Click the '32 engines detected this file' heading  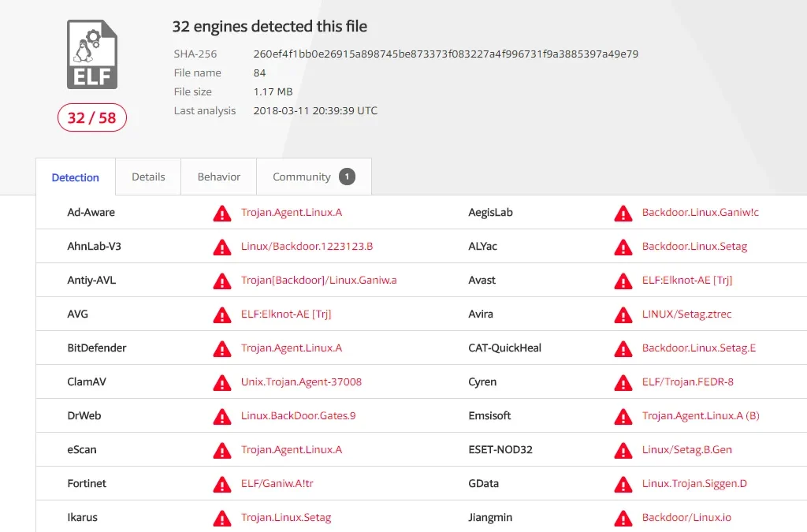pyautogui.click(x=270, y=26)
